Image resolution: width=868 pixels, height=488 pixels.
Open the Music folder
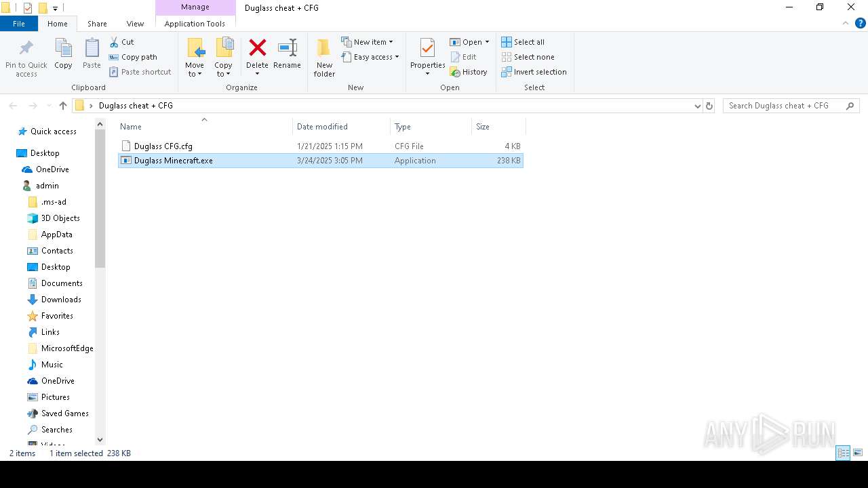click(52, 365)
